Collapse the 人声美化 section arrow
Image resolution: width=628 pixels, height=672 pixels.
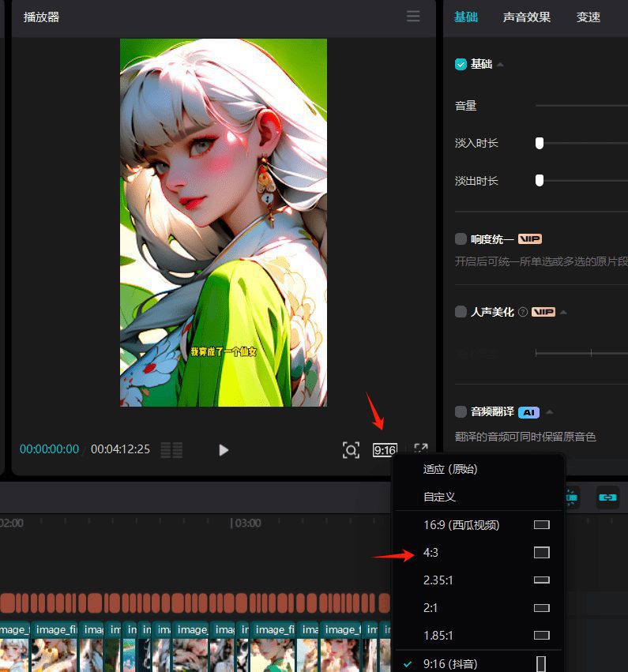[563, 313]
